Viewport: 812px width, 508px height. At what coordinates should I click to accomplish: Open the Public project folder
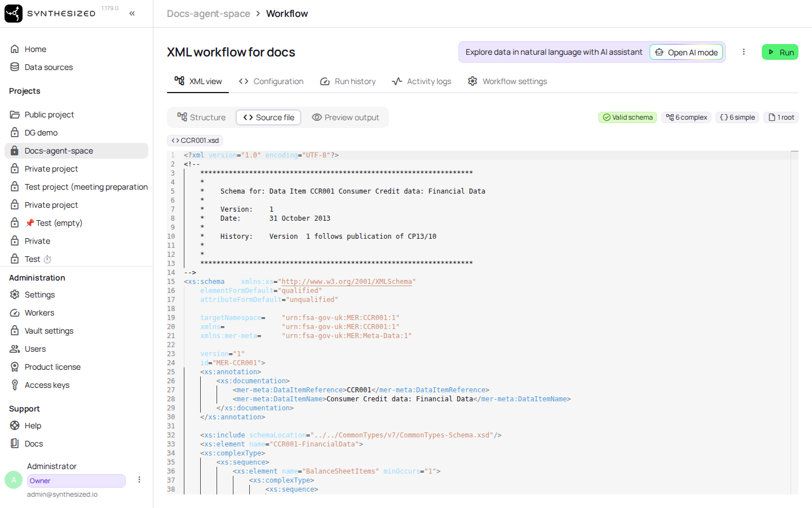76,115
